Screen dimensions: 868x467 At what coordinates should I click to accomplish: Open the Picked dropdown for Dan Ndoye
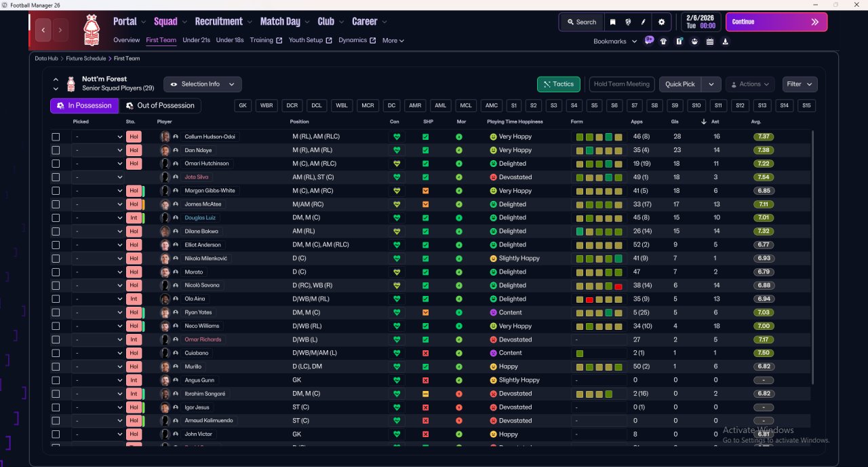click(x=98, y=150)
